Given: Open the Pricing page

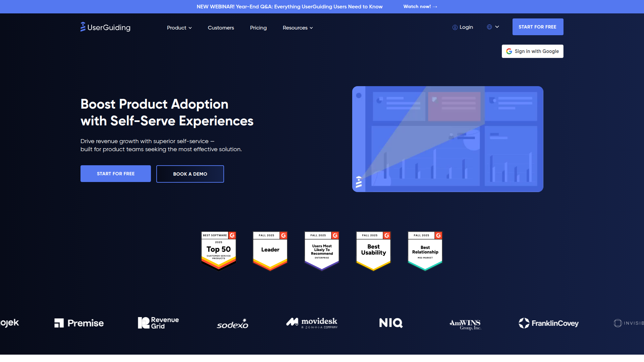Looking at the screenshot, I should point(258,28).
